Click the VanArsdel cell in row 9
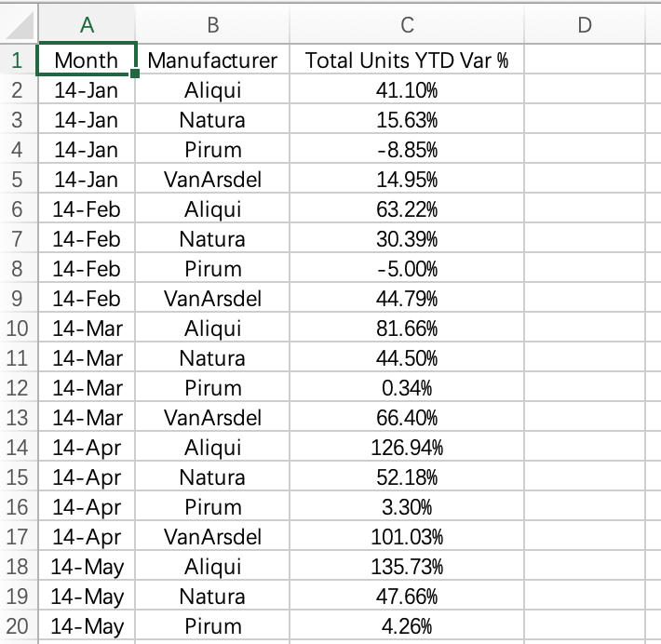This screenshot has width=661, height=644. [x=212, y=298]
